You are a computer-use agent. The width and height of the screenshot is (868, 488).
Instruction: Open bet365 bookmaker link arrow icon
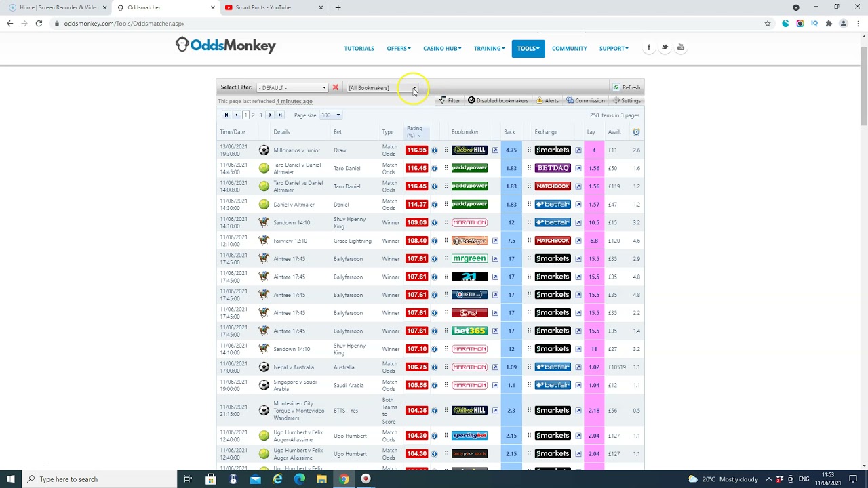[x=495, y=331]
